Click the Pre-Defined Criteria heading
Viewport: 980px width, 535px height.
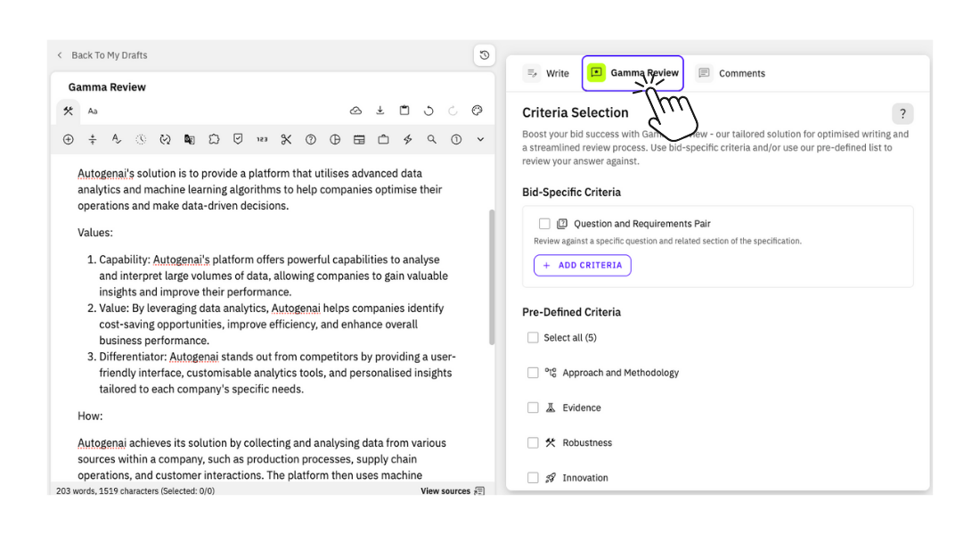571,312
